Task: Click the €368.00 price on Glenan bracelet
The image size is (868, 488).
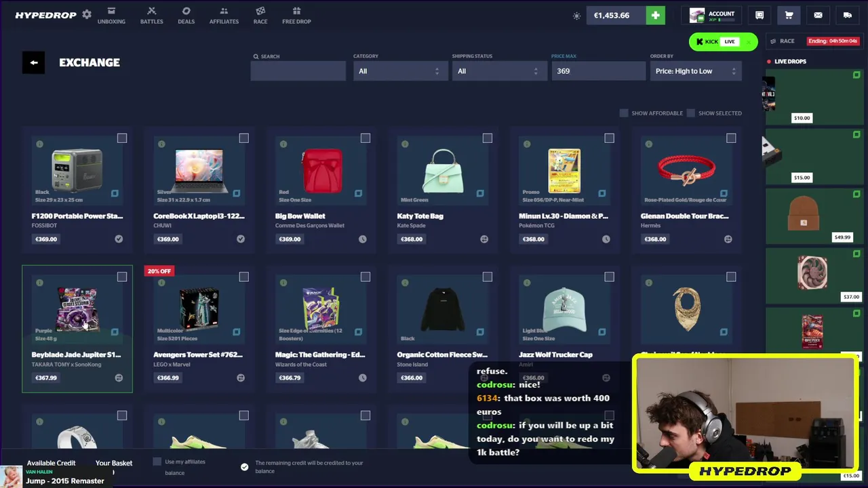Action: tap(655, 239)
